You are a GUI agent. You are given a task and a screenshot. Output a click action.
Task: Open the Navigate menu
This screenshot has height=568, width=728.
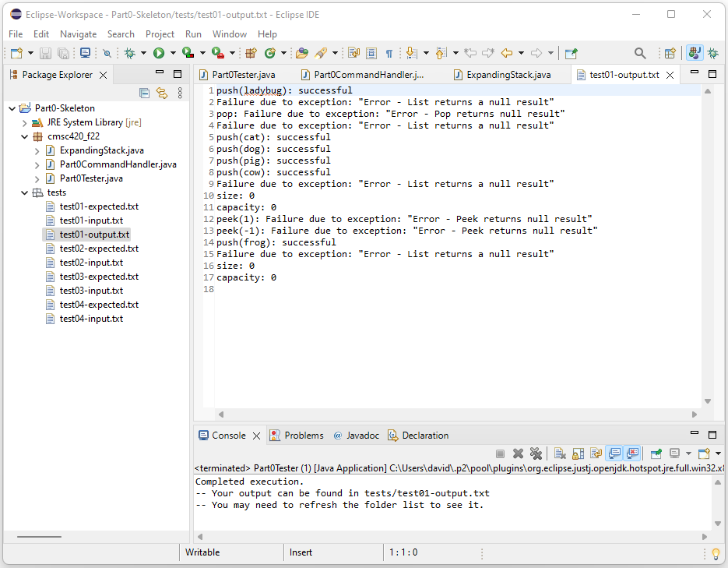(x=78, y=34)
